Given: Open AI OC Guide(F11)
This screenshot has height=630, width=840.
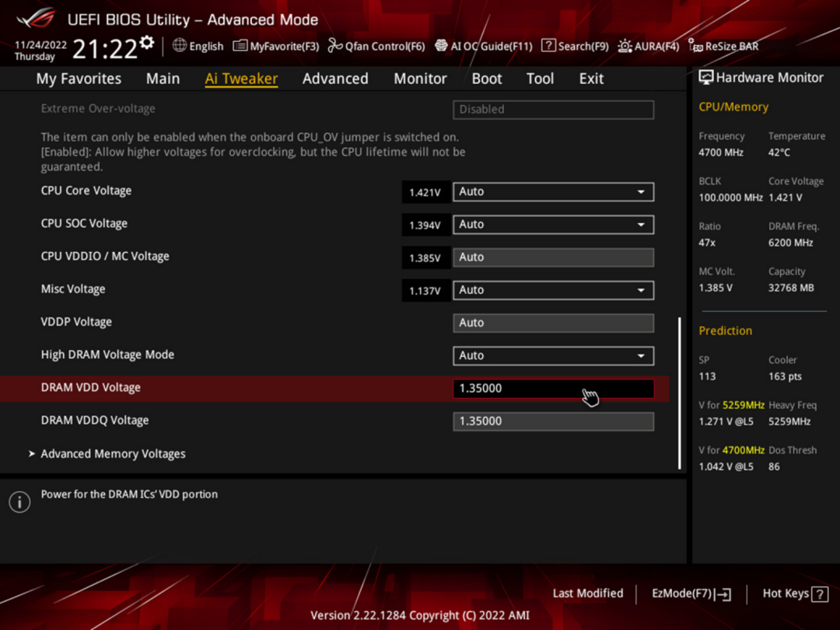Looking at the screenshot, I should point(483,46).
